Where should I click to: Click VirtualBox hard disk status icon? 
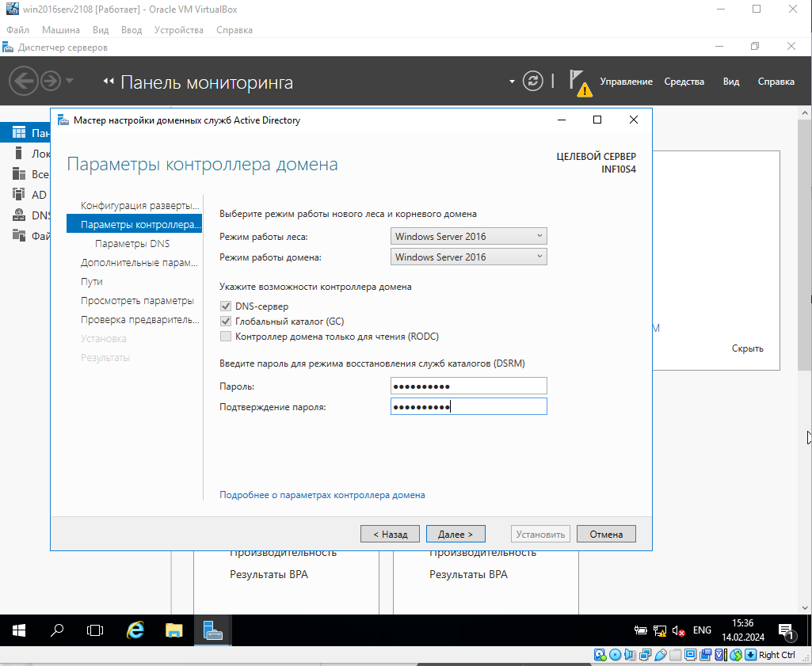tap(600, 655)
